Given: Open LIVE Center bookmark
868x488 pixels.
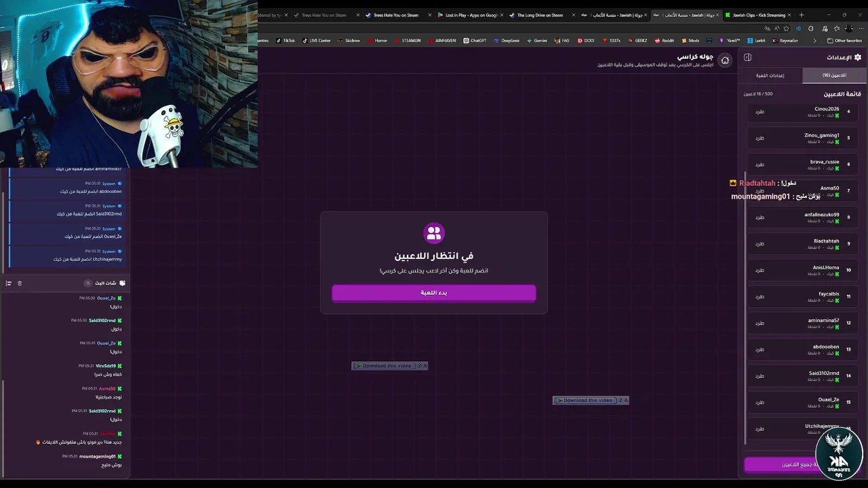Looking at the screenshot, I should click(317, 41).
